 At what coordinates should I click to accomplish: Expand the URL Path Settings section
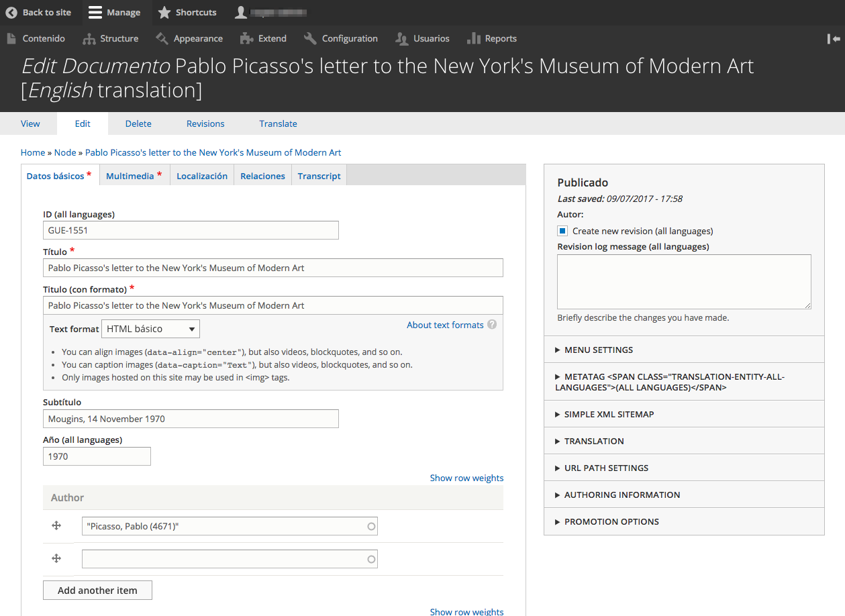(684, 468)
